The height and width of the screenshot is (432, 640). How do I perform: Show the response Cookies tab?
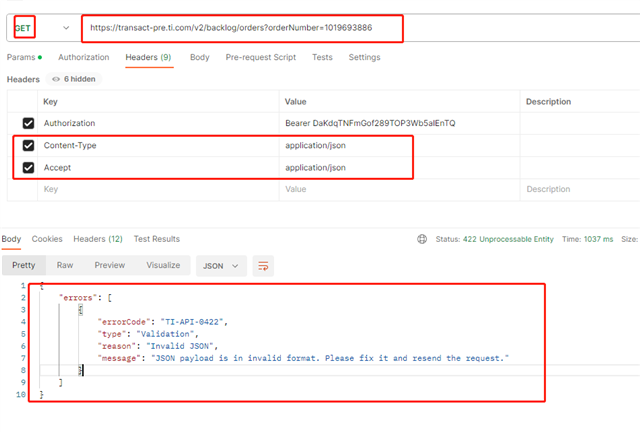pyautogui.click(x=47, y=239)
